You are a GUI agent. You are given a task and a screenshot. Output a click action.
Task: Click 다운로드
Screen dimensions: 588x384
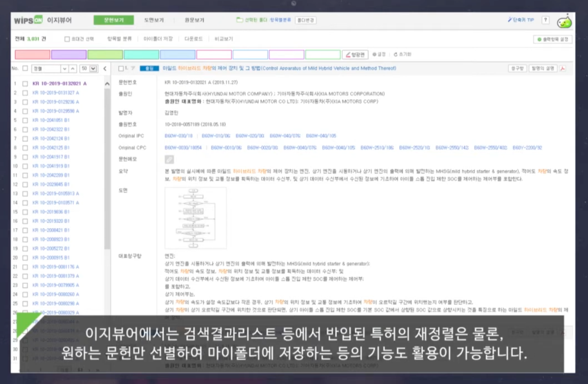pyautogui.click(x=193, y=39)
